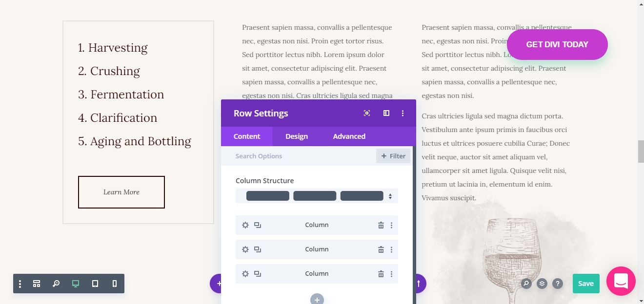Open the builder settings menu with vertical dots
The width and height of the screenshot is (644, 304).
(20, 283)
